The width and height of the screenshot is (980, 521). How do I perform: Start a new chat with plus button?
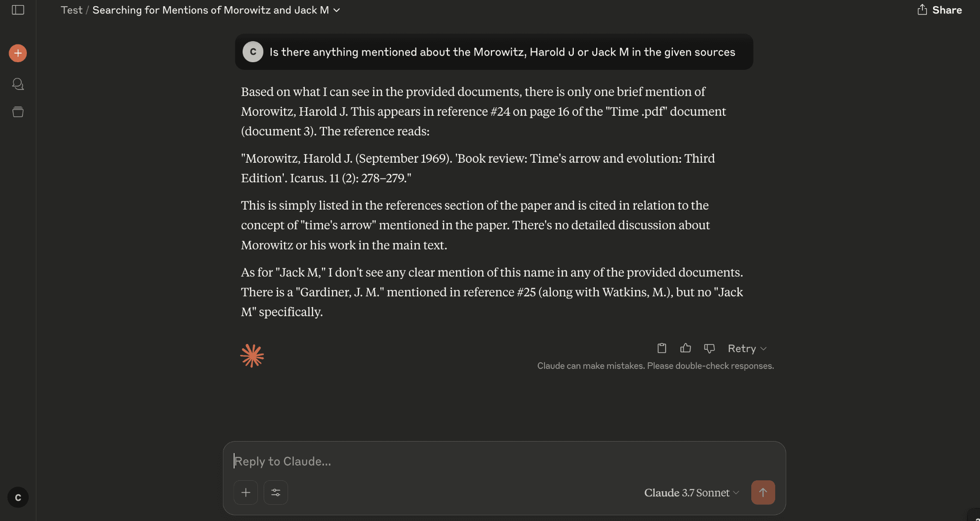coord(18,53)
